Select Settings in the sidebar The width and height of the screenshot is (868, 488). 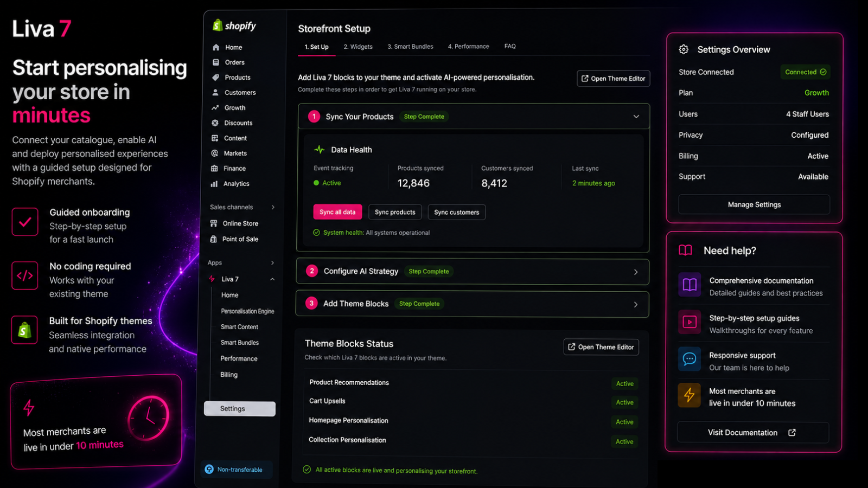click(x=240, y=409)
